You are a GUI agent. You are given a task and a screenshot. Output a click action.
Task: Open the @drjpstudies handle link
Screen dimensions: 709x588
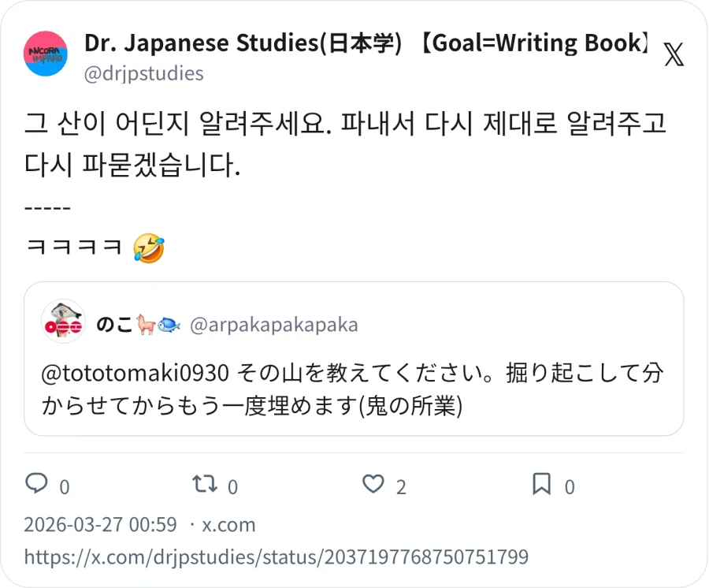(x=143, y=73)
